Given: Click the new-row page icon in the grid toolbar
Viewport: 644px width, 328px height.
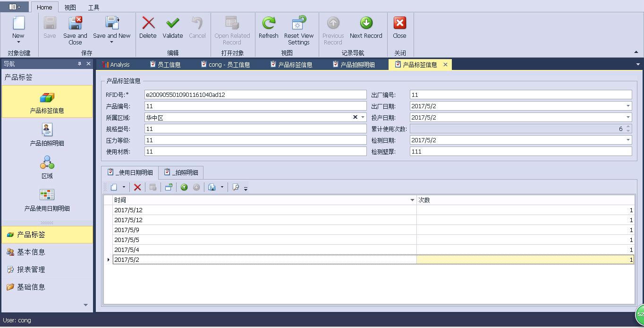Looking at the screenshot, I should coord(114,187).
